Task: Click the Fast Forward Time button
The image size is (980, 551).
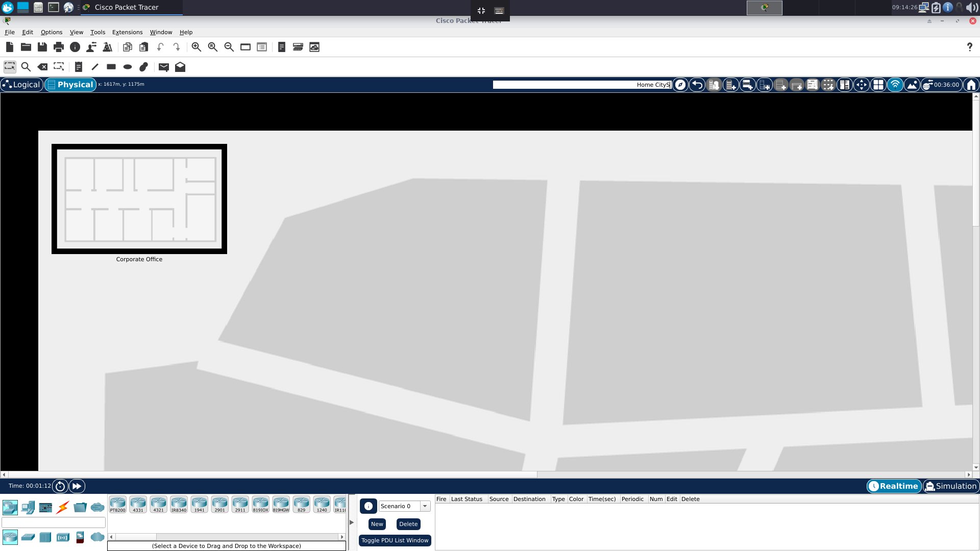Action: coord(77,486)
